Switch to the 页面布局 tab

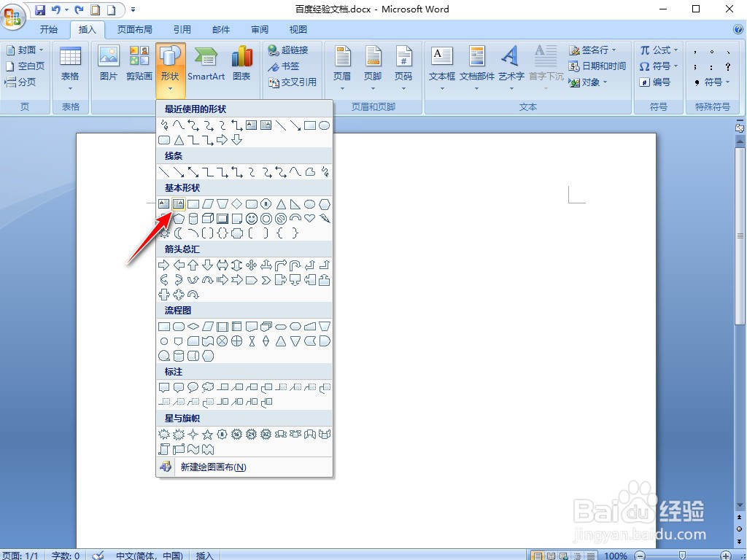coord(135,29)
